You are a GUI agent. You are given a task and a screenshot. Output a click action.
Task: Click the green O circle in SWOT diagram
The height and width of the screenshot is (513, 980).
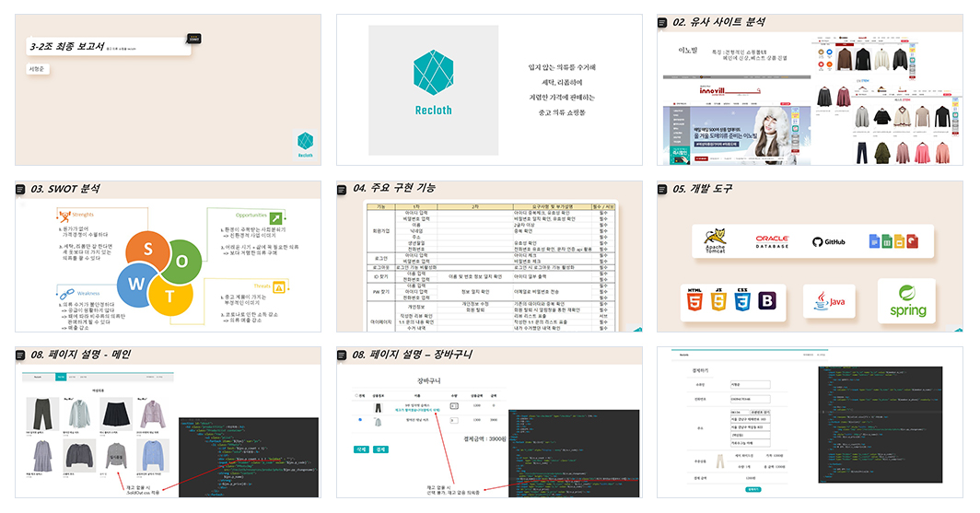(181, 261)
